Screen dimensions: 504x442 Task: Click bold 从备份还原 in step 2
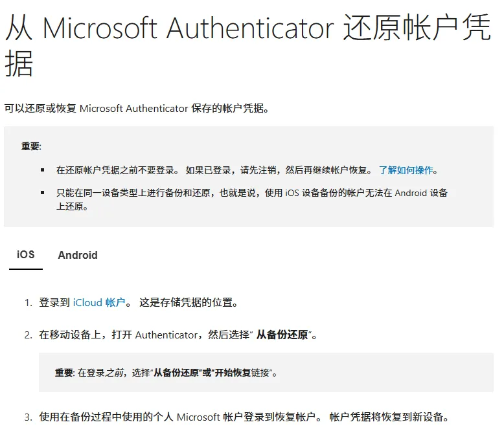pyautogui.click(x=282, y=335)
